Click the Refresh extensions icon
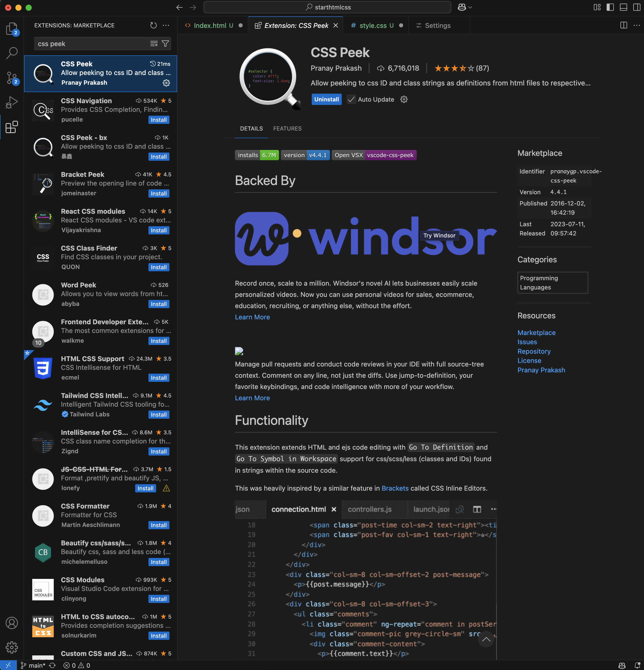Screen dimensions: 644x670 tap(154, 25)
